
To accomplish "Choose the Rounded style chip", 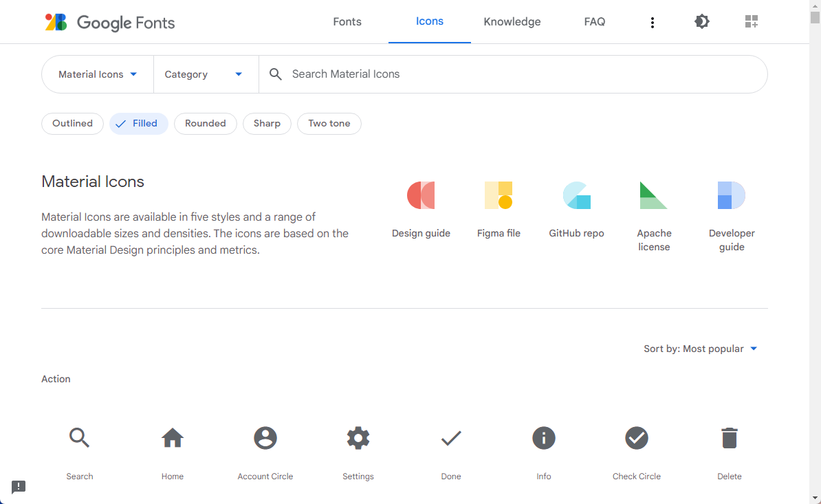I will coord(205,124).
